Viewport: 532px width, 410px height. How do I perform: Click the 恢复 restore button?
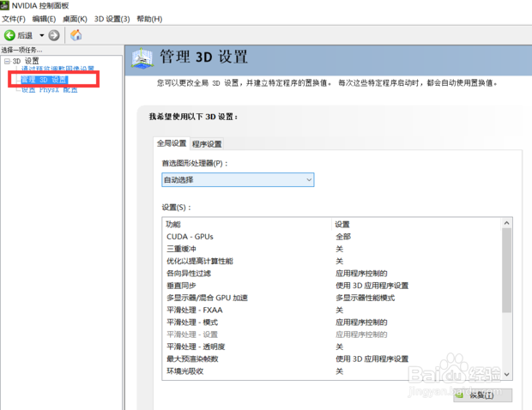click(x=482, y=395)
